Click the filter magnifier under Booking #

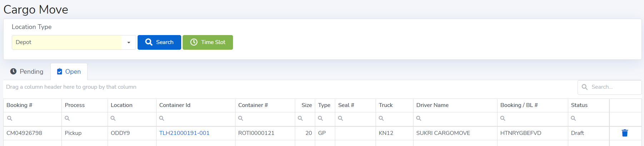[x=10, y=118]
